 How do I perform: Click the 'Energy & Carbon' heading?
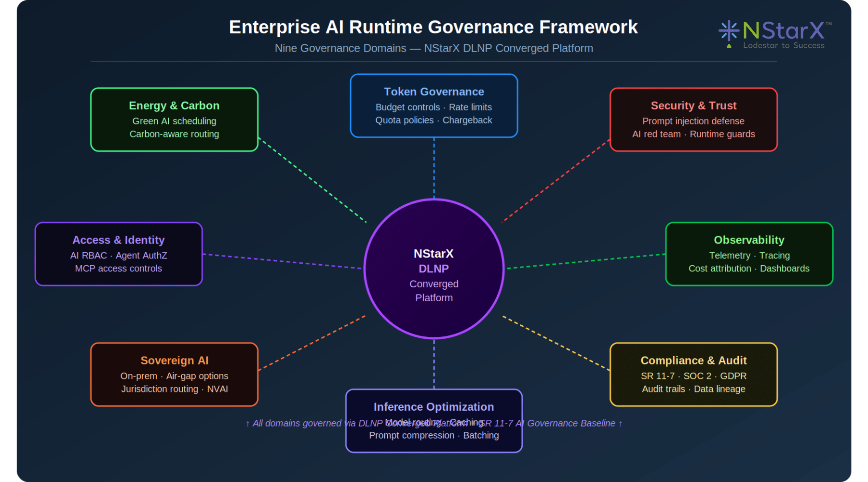click(174, 106)
